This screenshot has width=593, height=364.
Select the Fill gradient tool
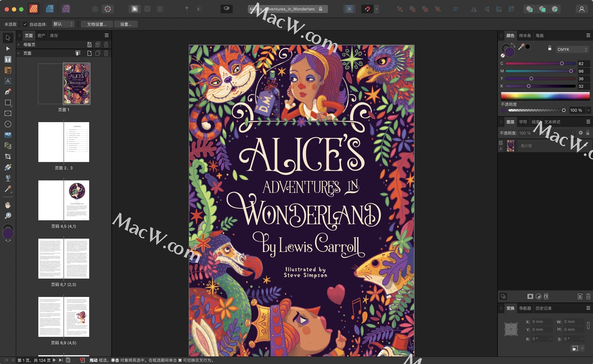click(8, 168)
